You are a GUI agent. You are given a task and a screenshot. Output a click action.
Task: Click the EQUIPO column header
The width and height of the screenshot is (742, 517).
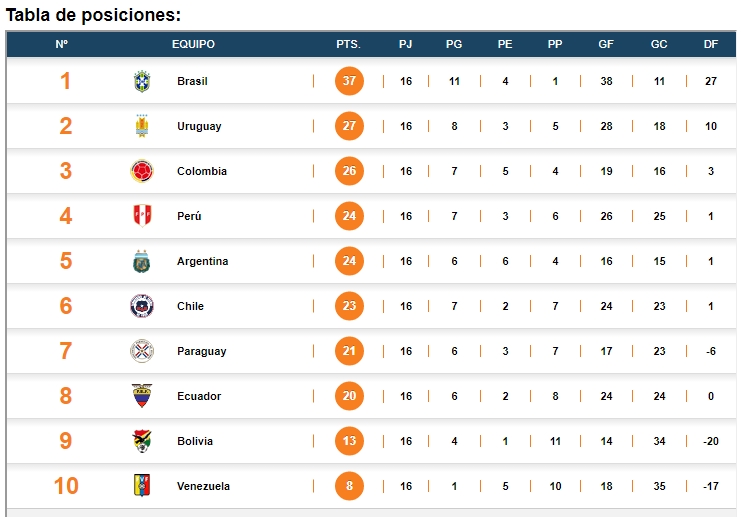193,44
